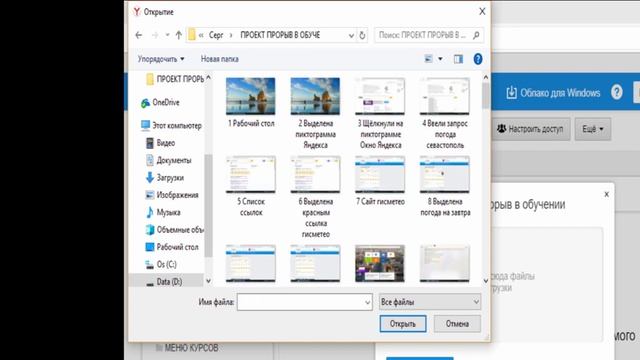
Task: Select Этот компьютер in tree
Action: point(171,126)
